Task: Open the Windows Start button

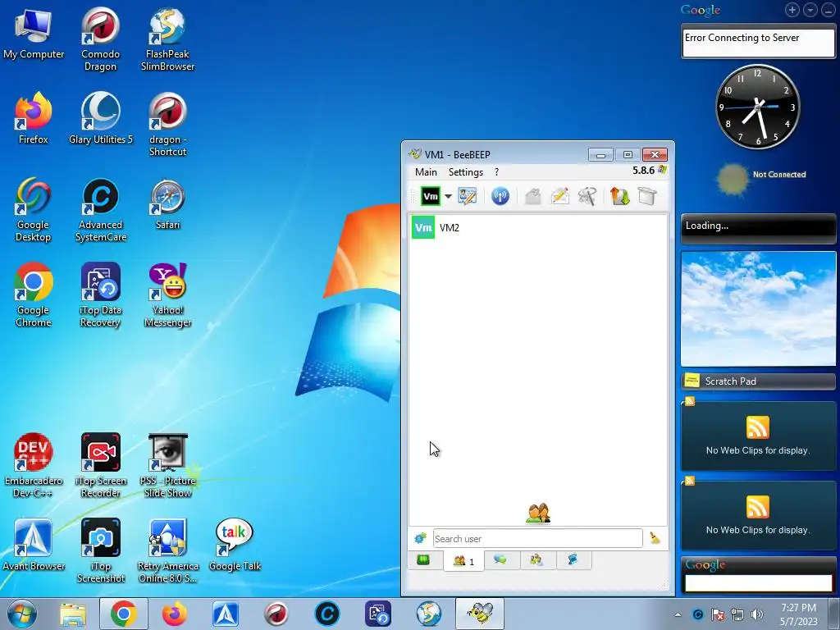Action: click(22, 614)
